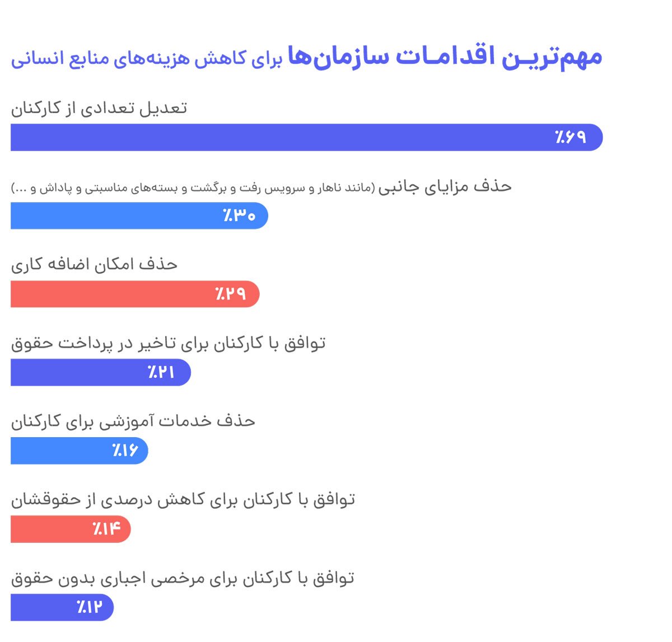Click the light blue 16% bar
The width and height of the screenshot is (672, 642).
pos(80,451)
